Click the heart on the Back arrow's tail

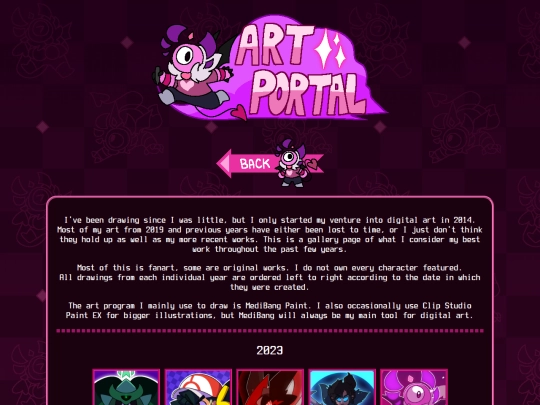pyautogui.click(x=312, y=164)
